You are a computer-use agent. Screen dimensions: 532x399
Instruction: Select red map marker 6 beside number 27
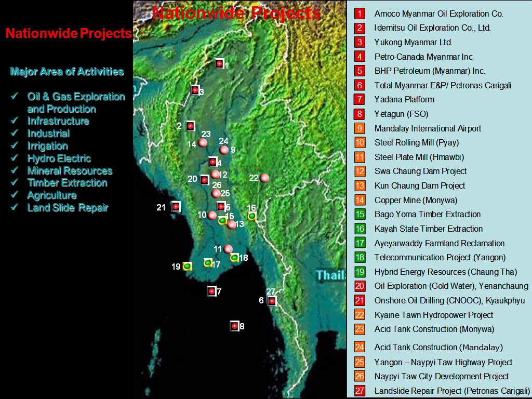[x=272, y=301]
